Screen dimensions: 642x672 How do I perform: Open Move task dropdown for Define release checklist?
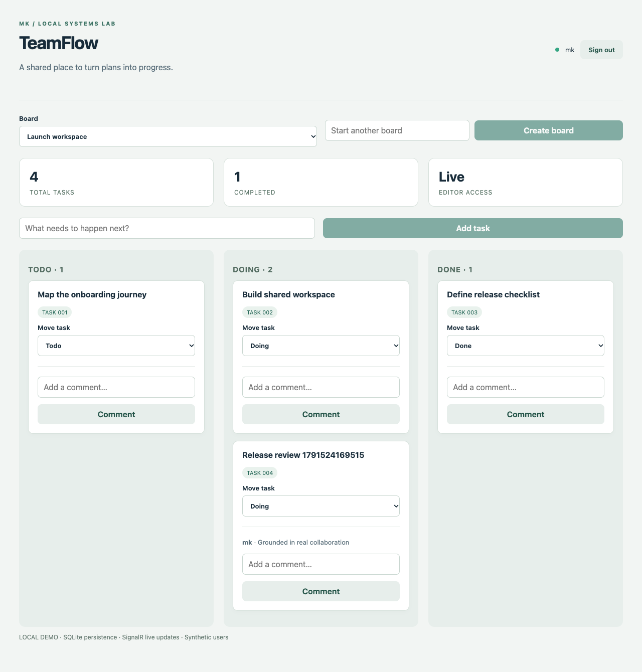[x=526, y=346]
